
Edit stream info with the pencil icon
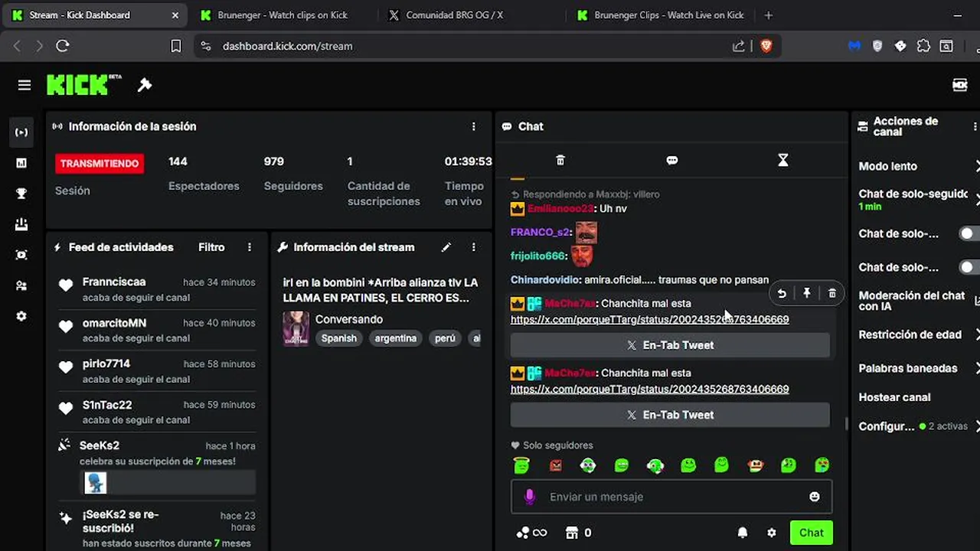(x=446, y=247)
